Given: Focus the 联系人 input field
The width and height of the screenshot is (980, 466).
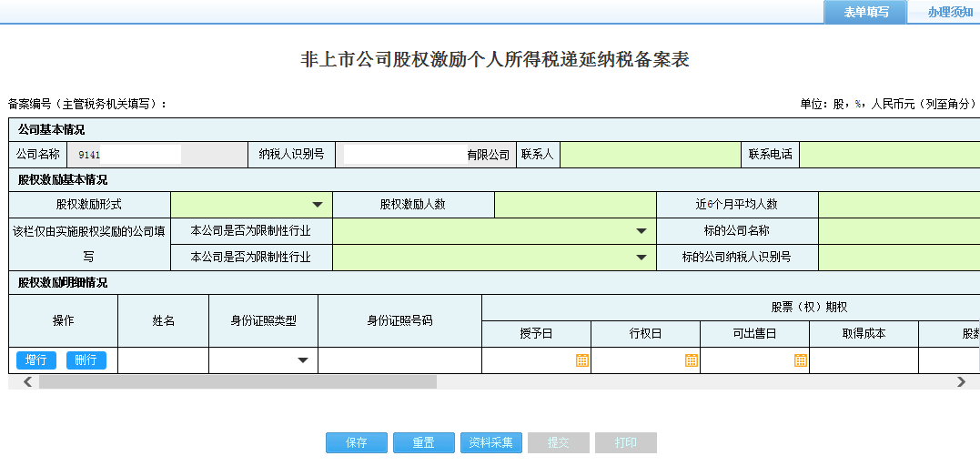Looking at the screenshot, I should pyautogui.click(x=648, y=155).
